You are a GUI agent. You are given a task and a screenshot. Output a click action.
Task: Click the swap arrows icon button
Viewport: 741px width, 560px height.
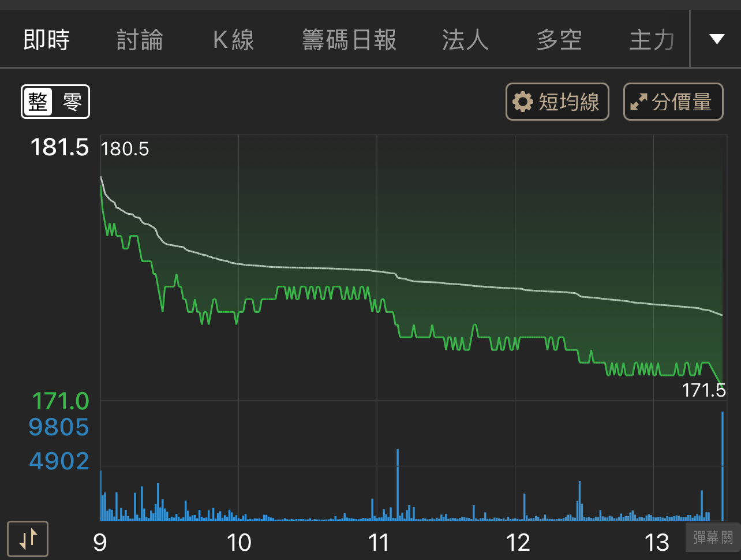tap(28, 539)
